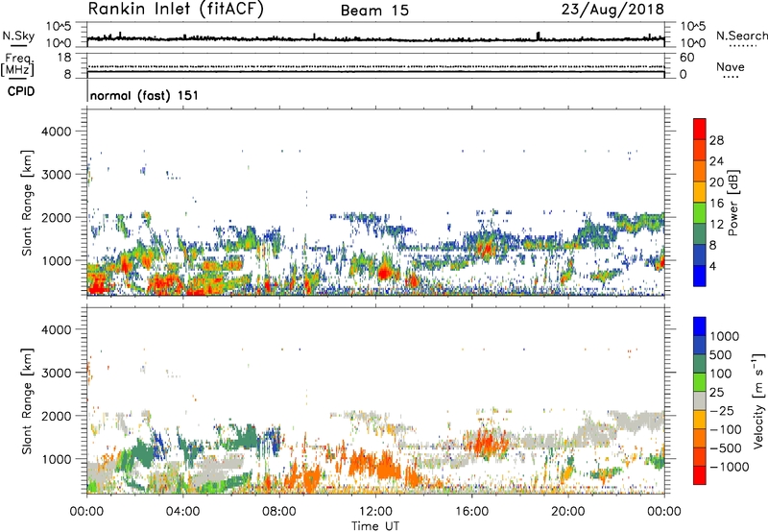Click the red segment of the Power color bar
The height and width of the screenshot is (532, 768).
[700, 129]
